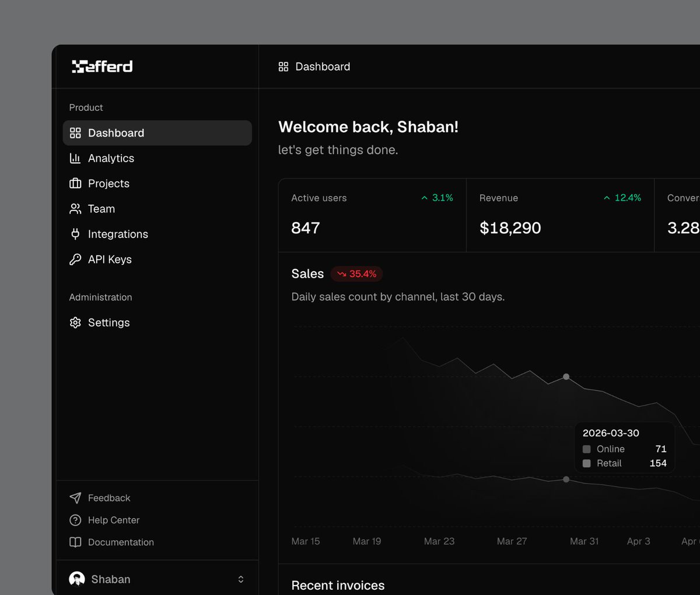The image size is (700, 595).
Task: Click the 'Mar 15' axis label
Action: 306,541
